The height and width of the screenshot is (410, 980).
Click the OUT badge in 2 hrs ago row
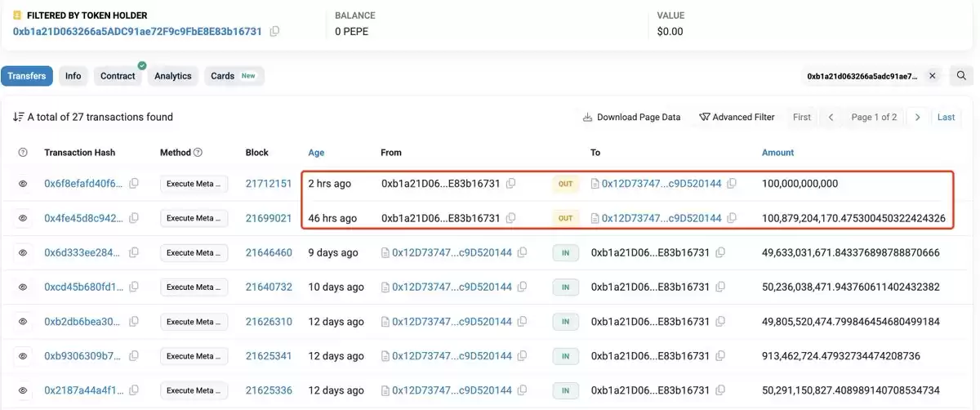pos(565,184)
